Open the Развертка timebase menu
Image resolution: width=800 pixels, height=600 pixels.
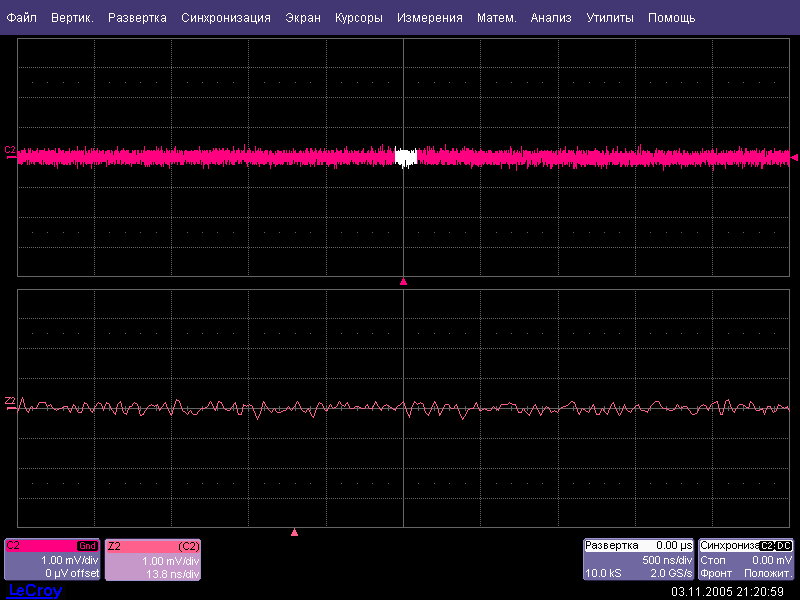[137, 18]
